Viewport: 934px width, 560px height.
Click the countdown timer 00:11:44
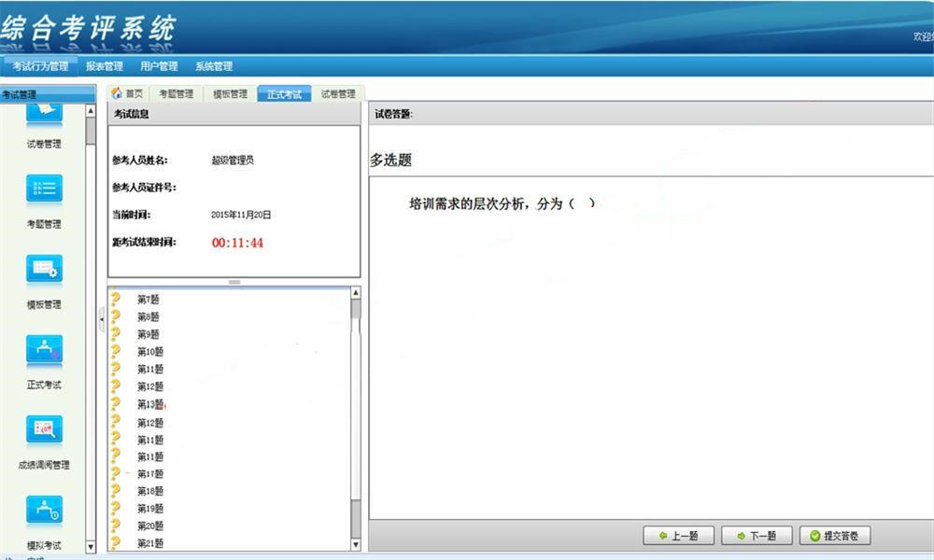[x=237, y=243]
